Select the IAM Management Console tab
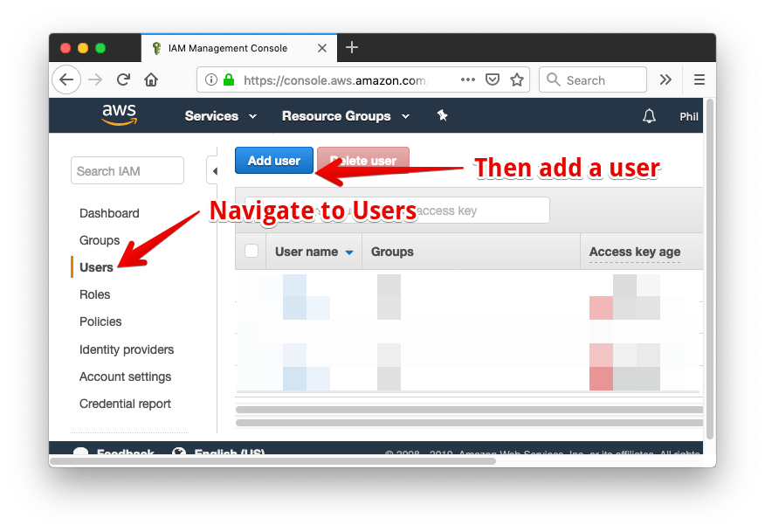 (239, 48)
